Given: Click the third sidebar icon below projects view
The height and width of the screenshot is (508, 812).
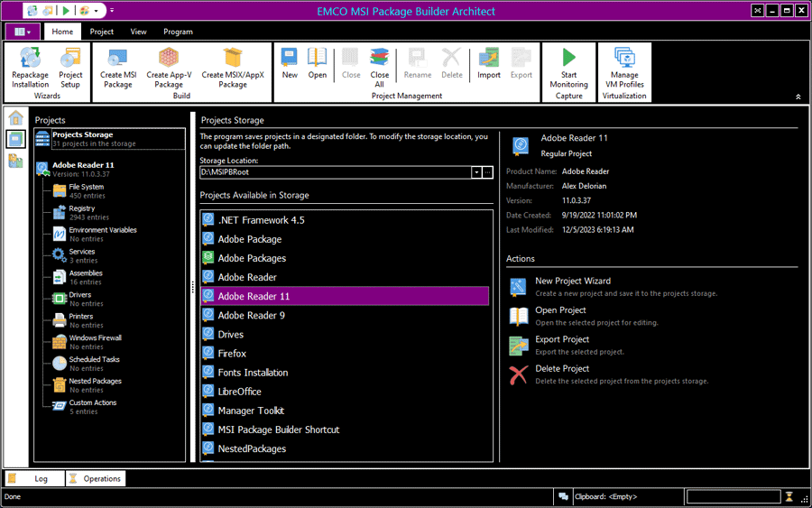Looking at the screenshot, I should coord(15,161).
